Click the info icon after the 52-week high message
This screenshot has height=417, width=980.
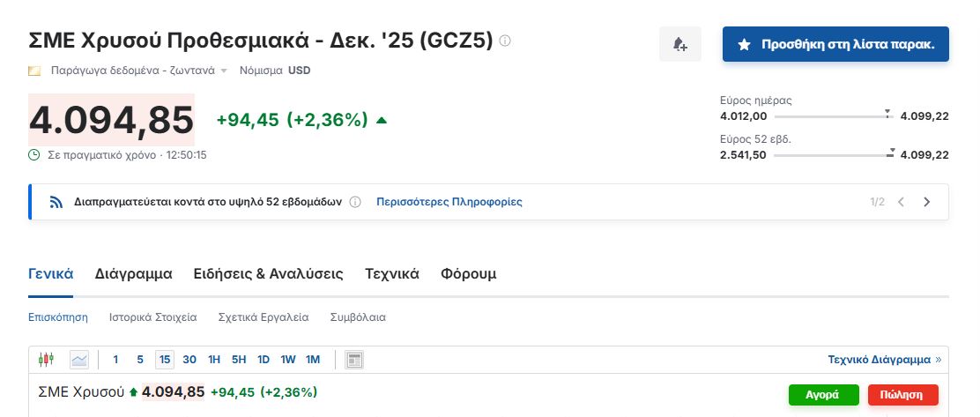(355, 202)
